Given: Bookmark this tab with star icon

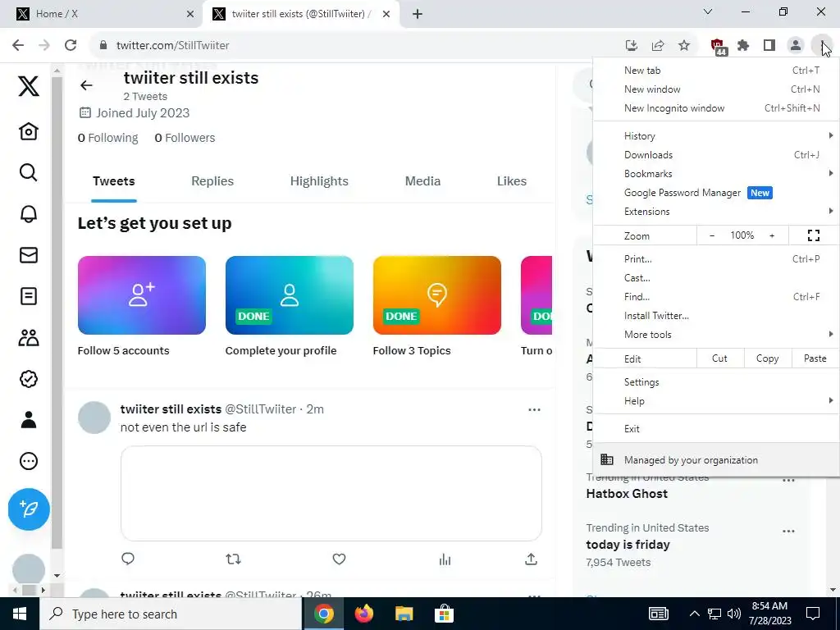Looking at the screenshot, I should [684, 45].
